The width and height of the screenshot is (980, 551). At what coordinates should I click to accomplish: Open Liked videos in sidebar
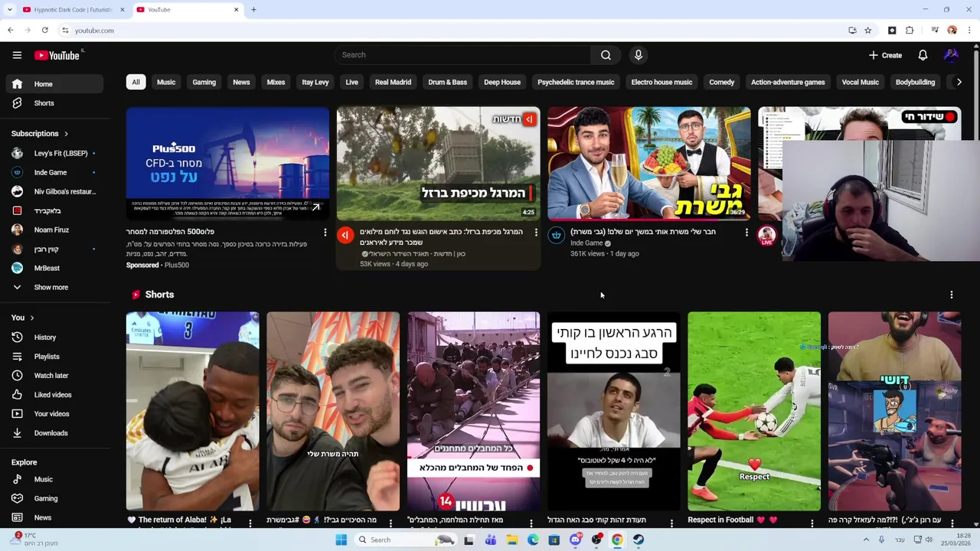pos(54,395)
